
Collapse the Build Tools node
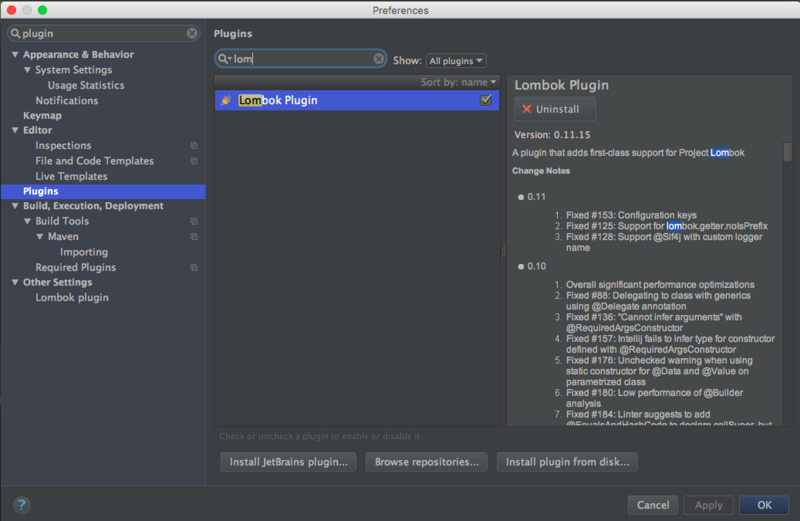point(27,221)
